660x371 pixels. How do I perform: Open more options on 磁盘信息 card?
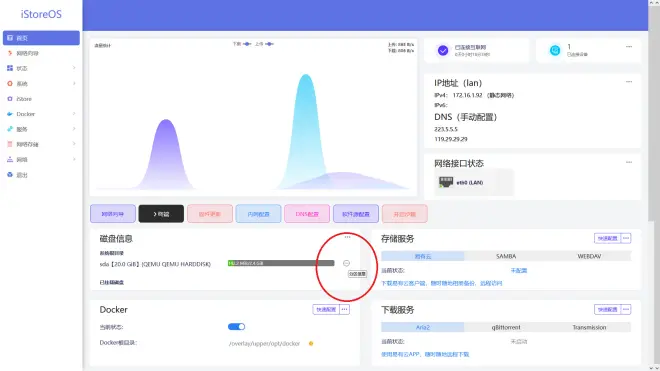coord(347,237)
